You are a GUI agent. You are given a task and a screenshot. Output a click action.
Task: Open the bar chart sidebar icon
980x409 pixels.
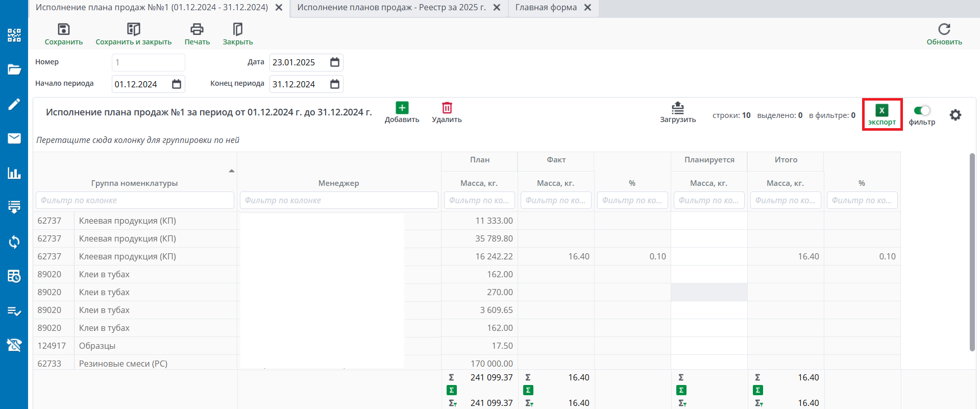click(x=14, y=173)
